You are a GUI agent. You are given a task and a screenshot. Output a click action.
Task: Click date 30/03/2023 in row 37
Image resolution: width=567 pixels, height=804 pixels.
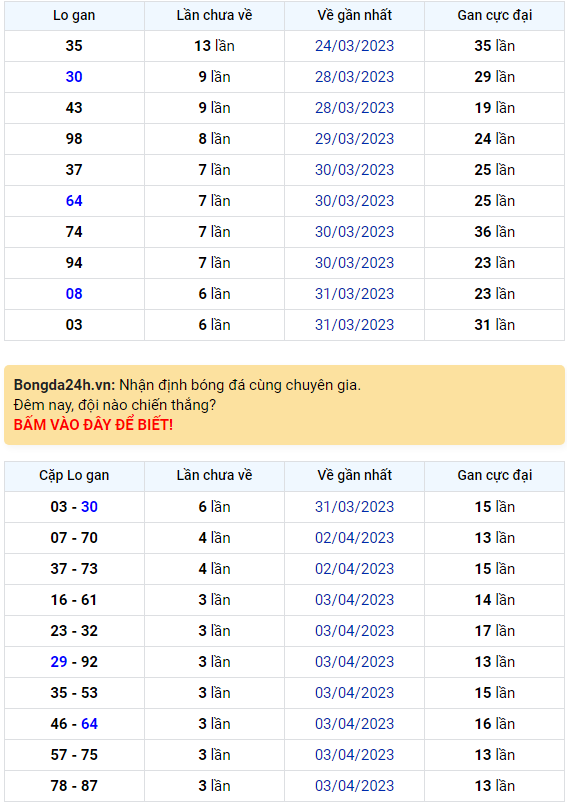(354, 170)
